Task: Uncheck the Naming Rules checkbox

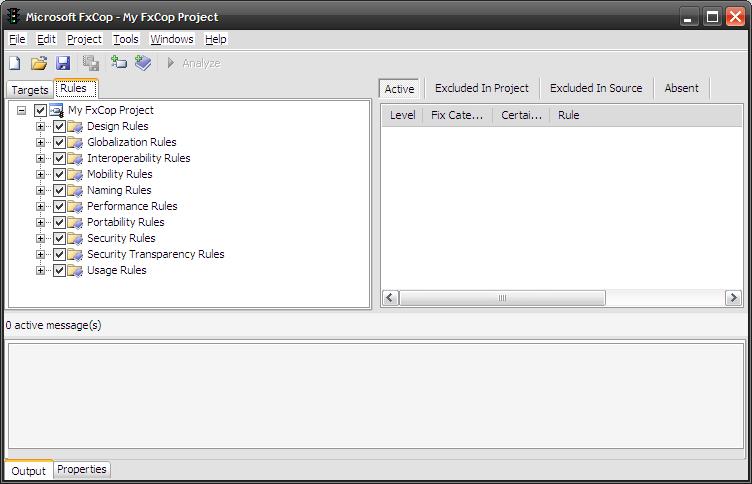Action: (59, 190)
